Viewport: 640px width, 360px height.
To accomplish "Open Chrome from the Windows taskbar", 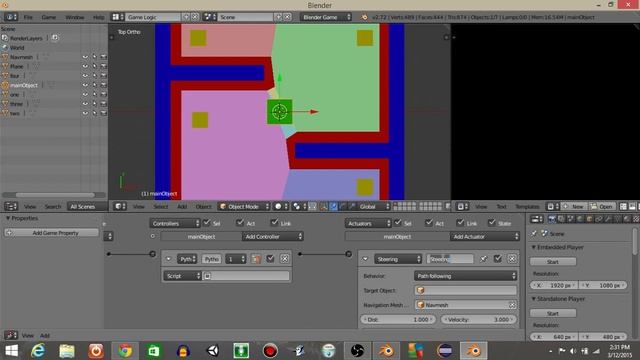I will coord(125,351).
